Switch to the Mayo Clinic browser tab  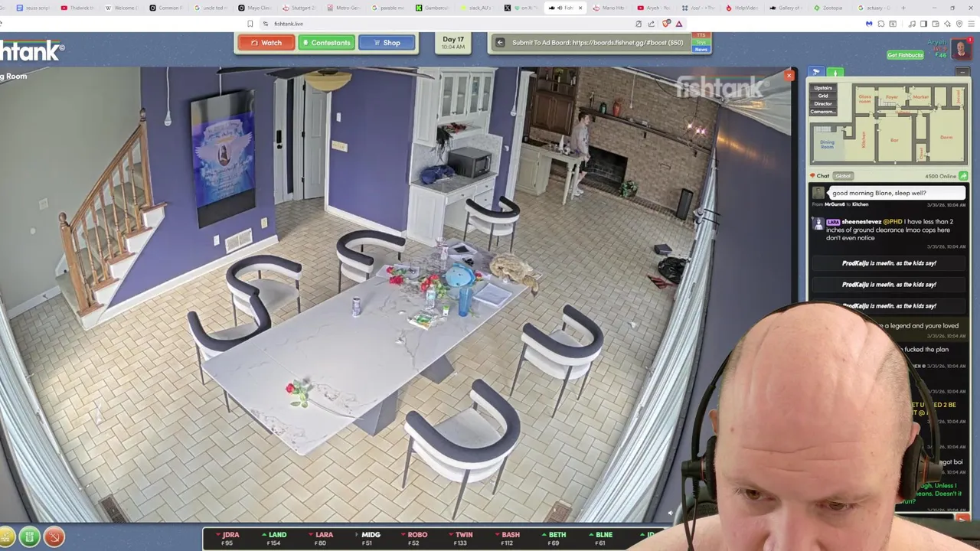click(255, 8)
